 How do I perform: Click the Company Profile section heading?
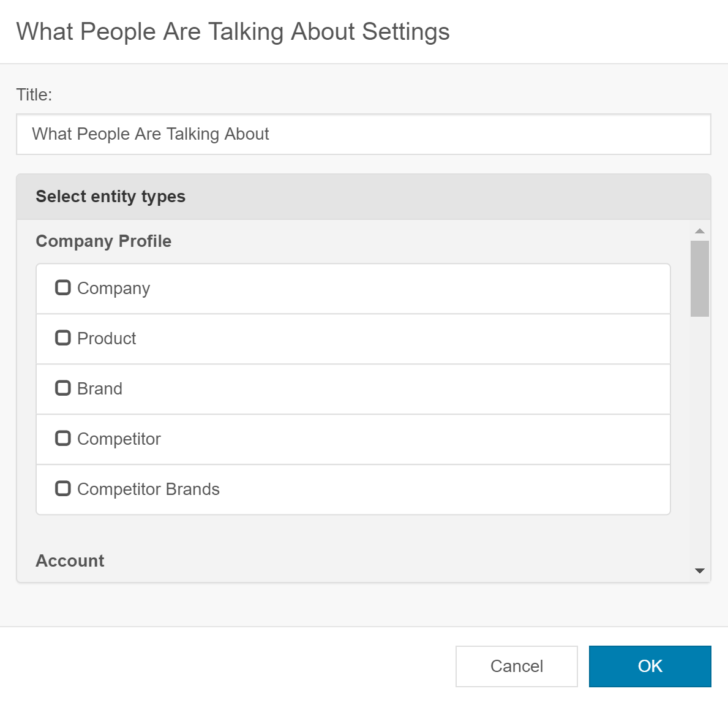[x=103, y=241]
